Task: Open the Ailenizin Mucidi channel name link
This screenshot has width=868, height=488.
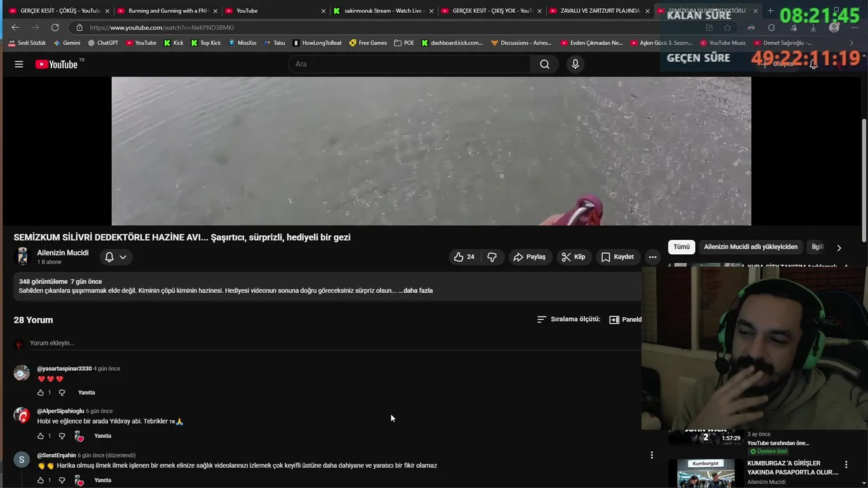Action: [62, 253]
